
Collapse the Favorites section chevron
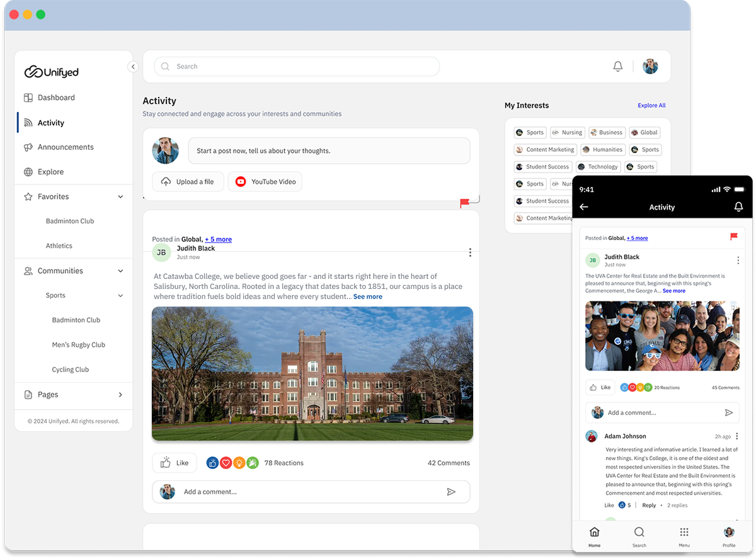[x=120, y=197]
